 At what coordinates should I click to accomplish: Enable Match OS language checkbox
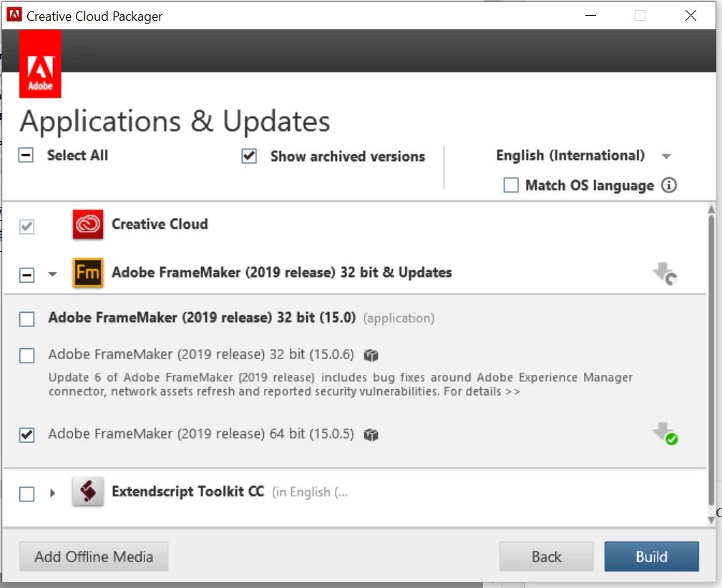click(x=511, y=185)
